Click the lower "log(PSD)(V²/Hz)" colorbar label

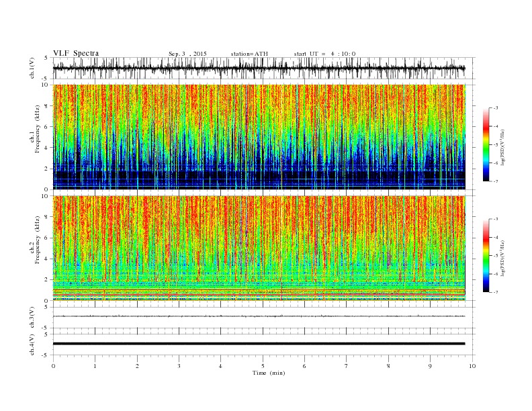pyautogui.click(x=502, y=258)
